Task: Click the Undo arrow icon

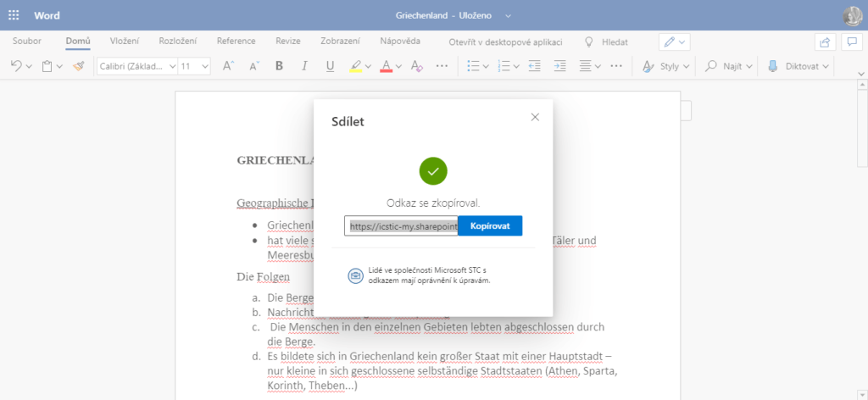Action: pyautogui.click(x=17, y=65)
